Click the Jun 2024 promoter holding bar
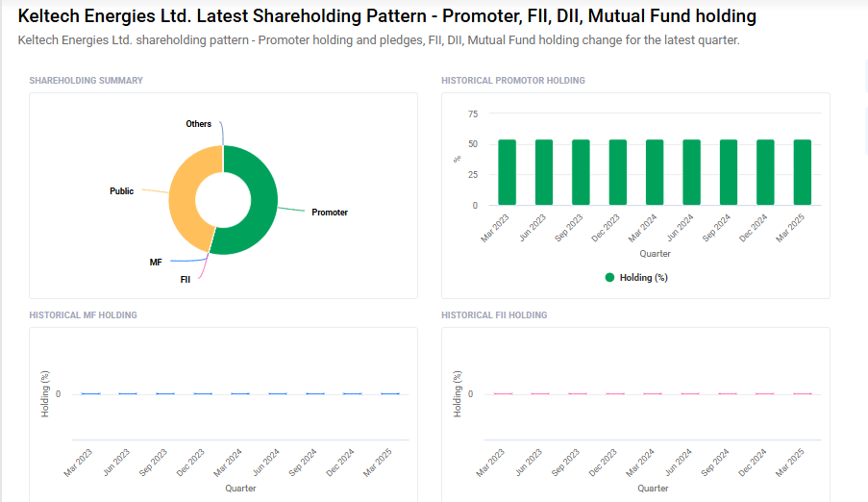Viewport: 868px width, 502px height. (x=691, y=172)
